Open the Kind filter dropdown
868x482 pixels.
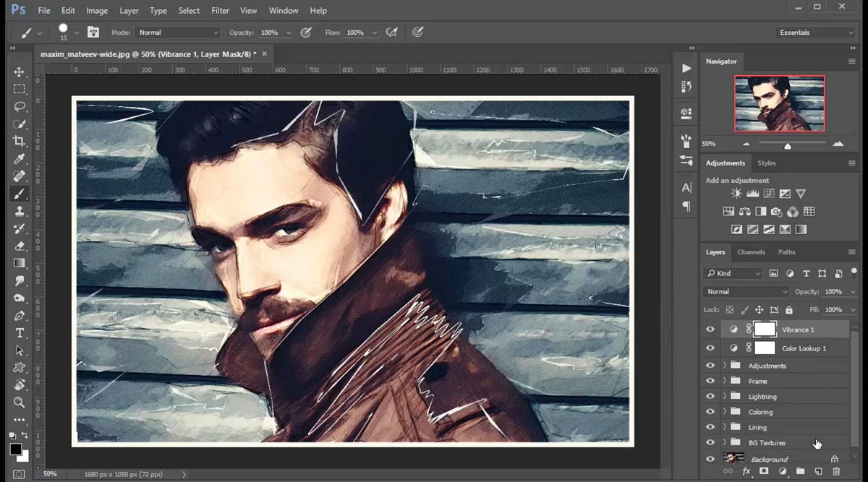pos(733,273)
